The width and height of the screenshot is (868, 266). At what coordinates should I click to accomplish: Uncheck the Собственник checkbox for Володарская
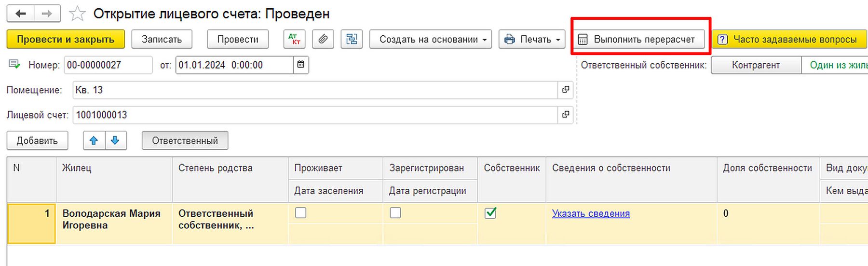(x=490, y=213)
